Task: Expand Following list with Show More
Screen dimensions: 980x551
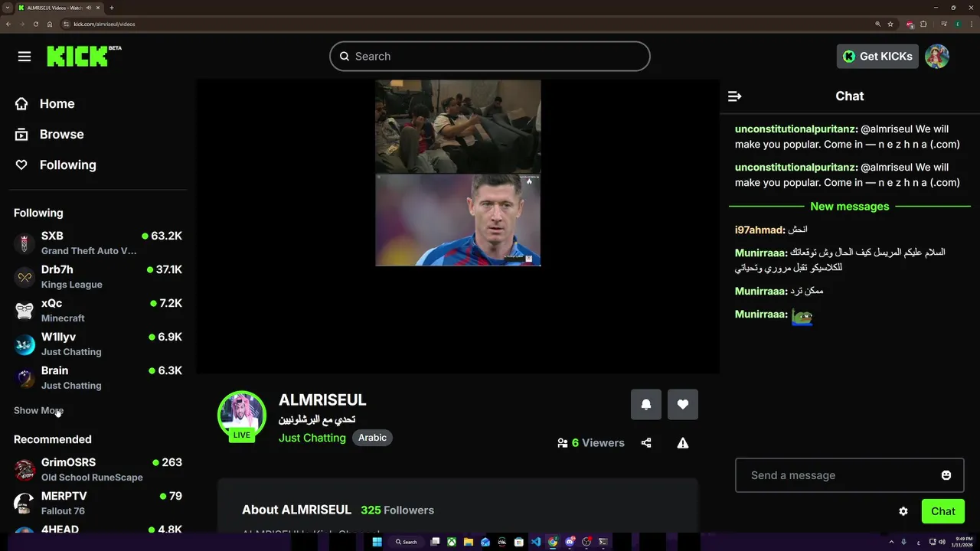Action: (x=38, y=410)
